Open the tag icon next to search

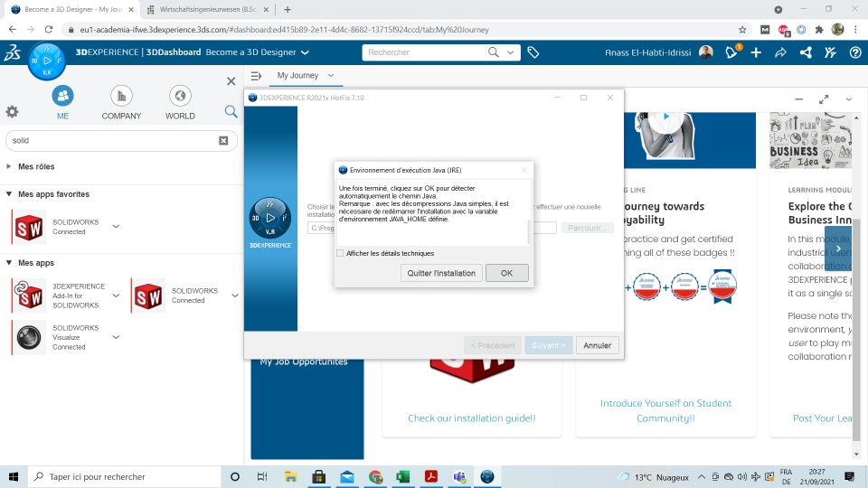(533, 52)
